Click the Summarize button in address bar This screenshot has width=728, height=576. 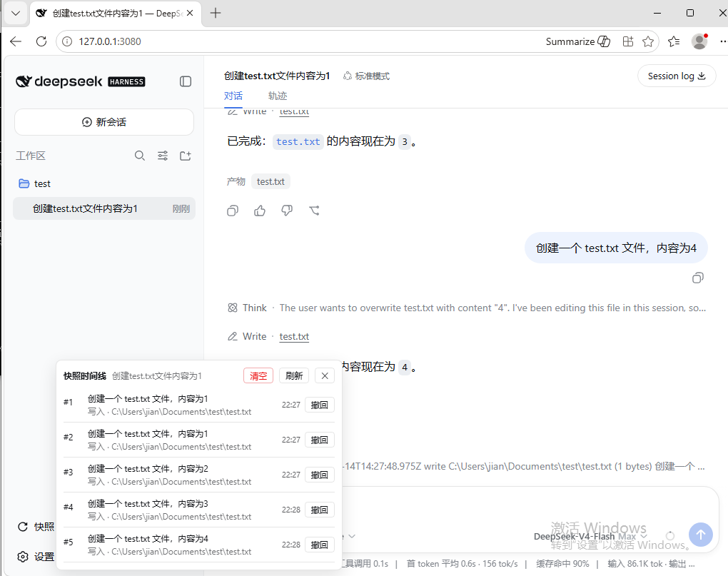[578, 41]
